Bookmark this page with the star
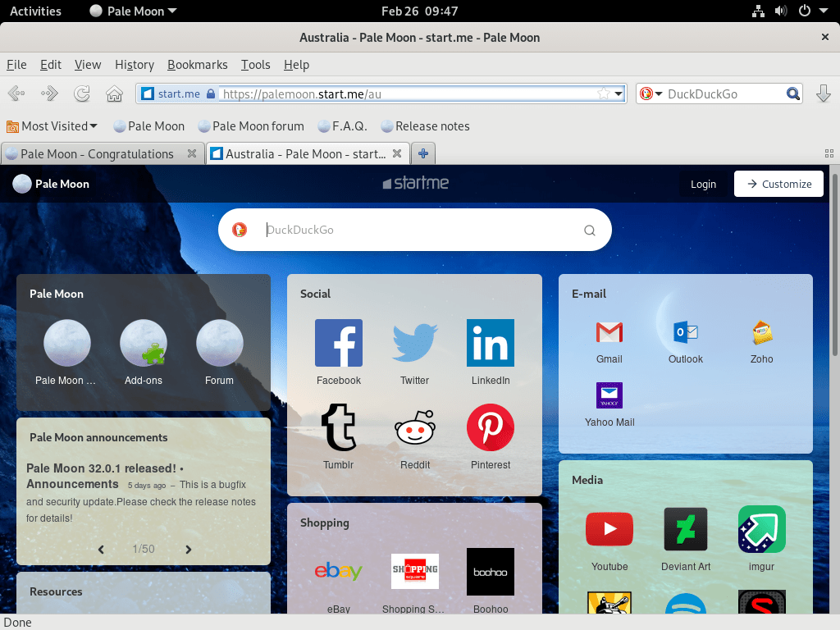Screen dimensions: 840x630 click(x=604, y=94)
